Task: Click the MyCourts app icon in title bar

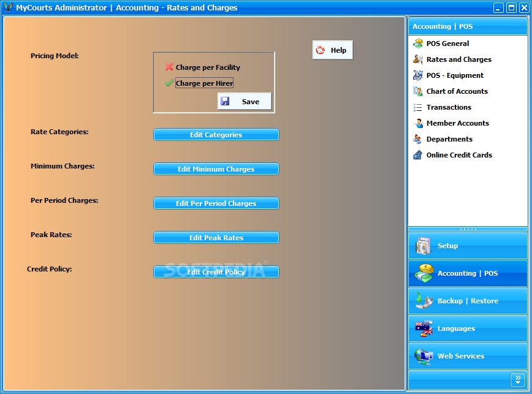Action: coord(8,7)
